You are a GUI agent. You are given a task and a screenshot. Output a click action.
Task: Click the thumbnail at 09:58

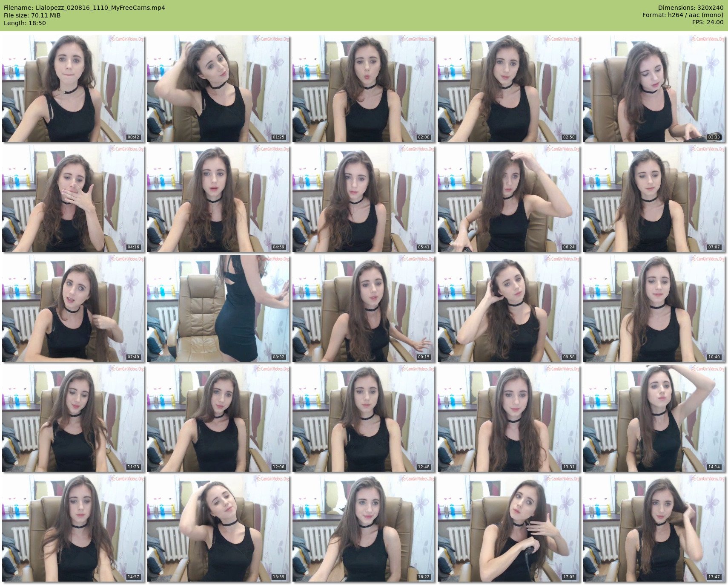(509, 308)
